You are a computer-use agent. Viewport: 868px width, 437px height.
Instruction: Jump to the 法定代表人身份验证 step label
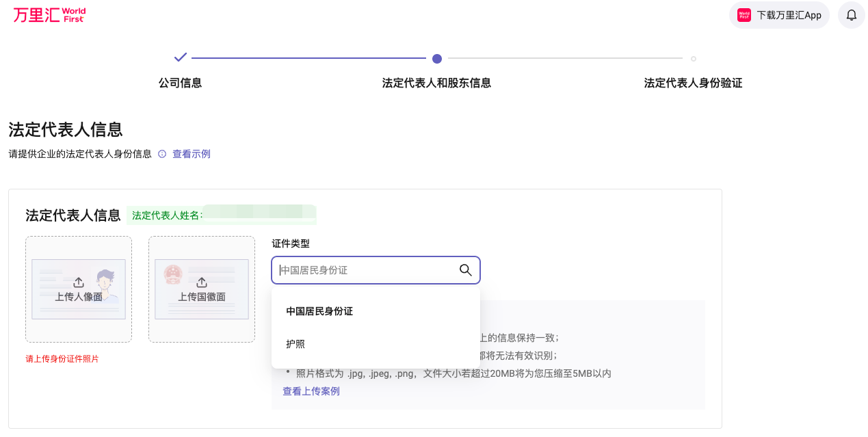pos(693,83)
